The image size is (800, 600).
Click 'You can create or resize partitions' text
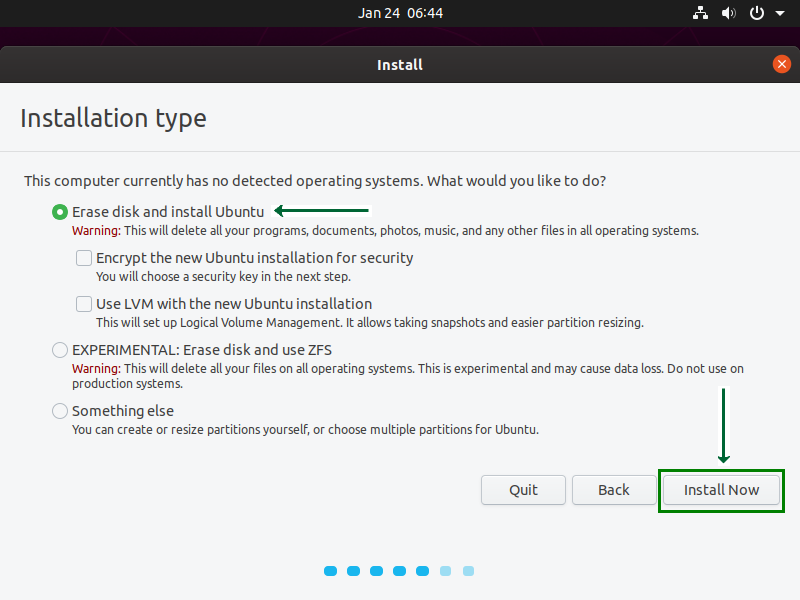pos(305,430)
